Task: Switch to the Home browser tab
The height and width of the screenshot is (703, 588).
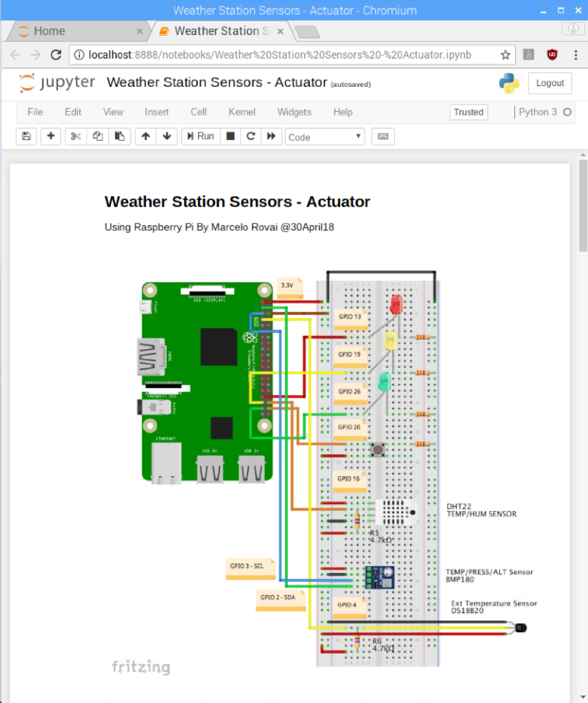Action: (x=77, y=31)
